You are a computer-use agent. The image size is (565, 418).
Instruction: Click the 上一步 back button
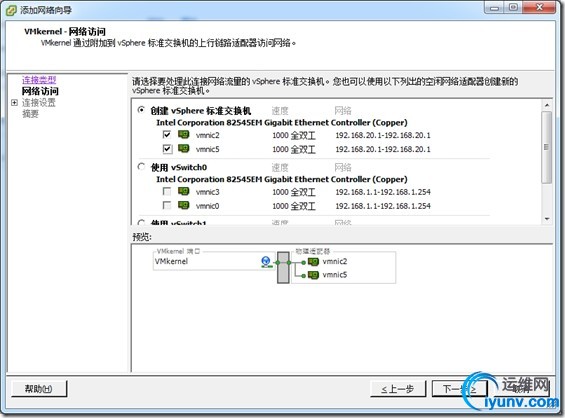click(398, 389)
